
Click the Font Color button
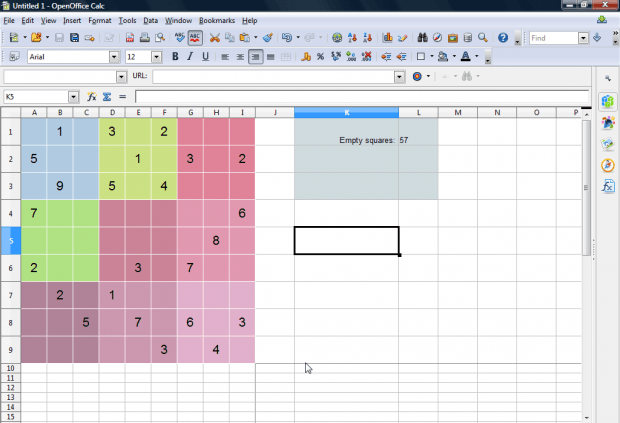[466, 57]
